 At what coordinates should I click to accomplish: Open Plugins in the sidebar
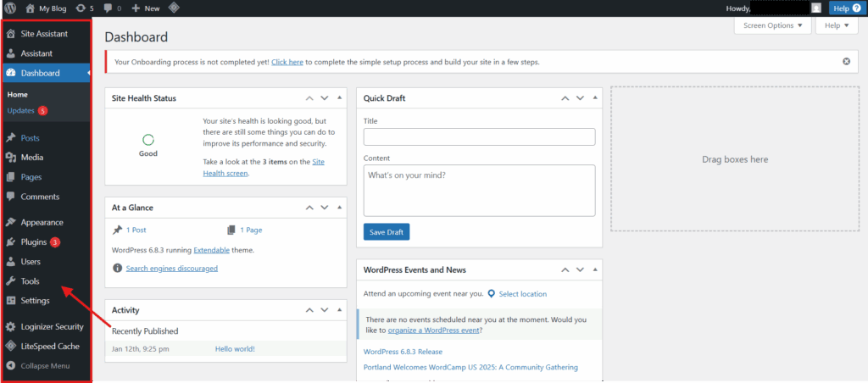pyautogui.click(x=34, y=242)
